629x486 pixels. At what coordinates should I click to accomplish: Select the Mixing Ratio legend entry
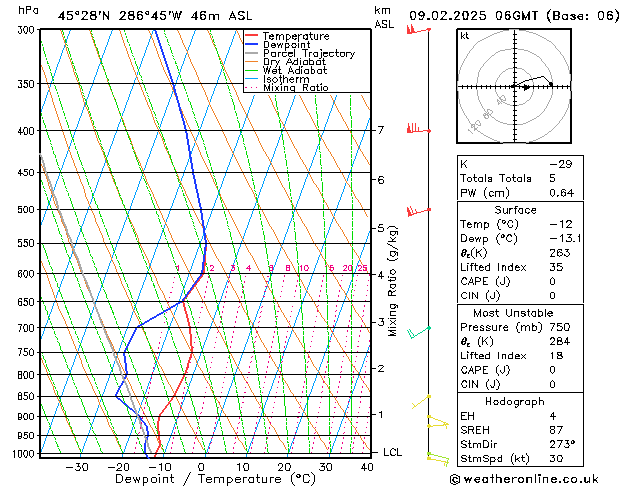(x=287, y=87)
